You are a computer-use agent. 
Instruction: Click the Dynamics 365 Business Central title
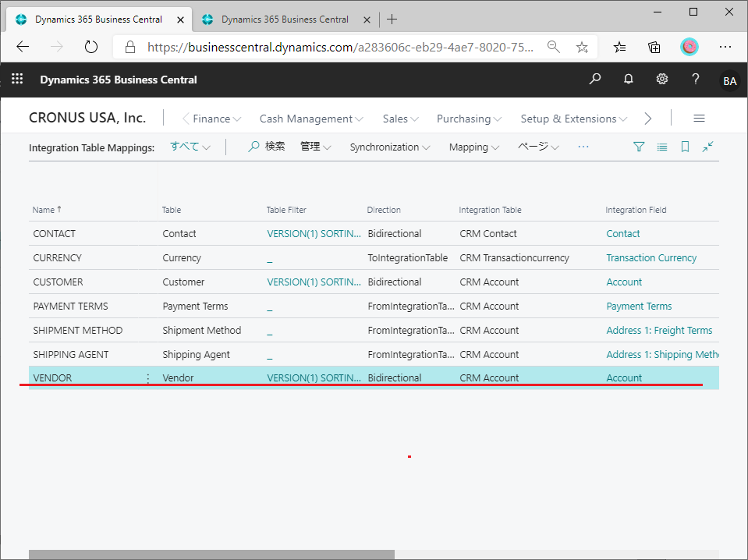(119, 80)
